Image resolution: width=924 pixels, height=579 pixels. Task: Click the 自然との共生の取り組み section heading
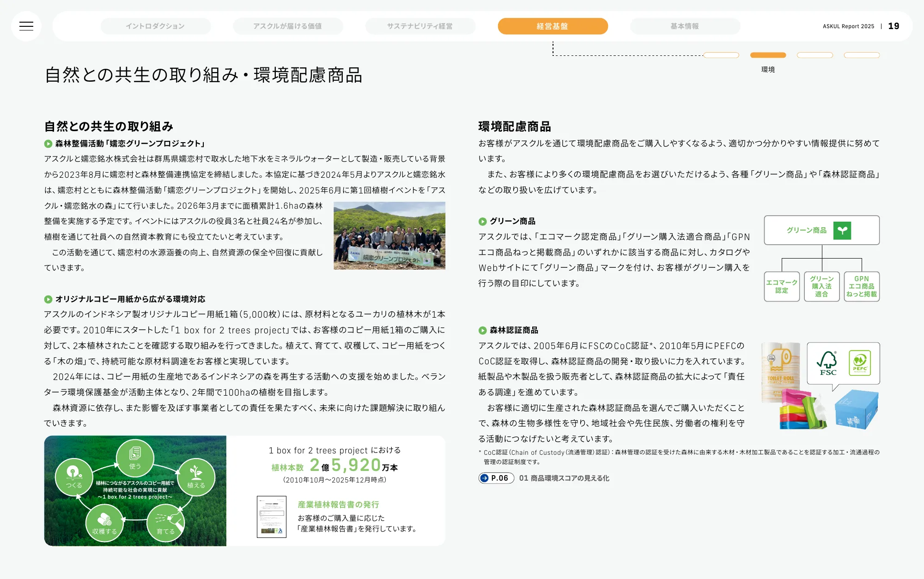(109, 127)
